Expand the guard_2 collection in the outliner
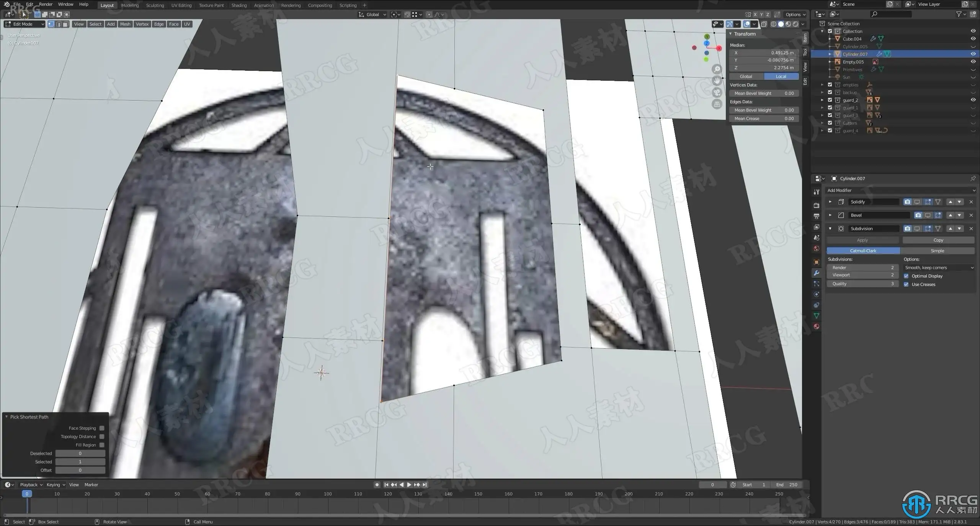The width and height of the screenshot is (980, 526). (822, 100)
